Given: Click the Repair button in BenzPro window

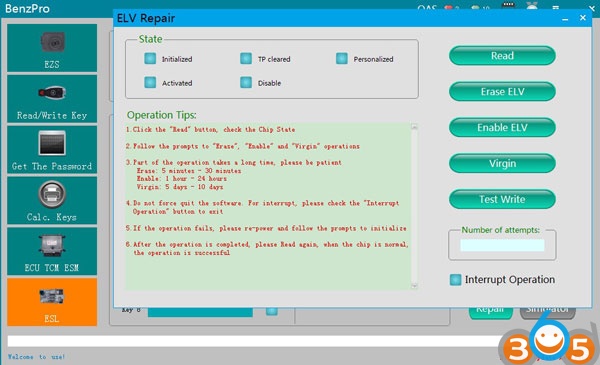Looking at the screenshot, I should coord(491,313).
